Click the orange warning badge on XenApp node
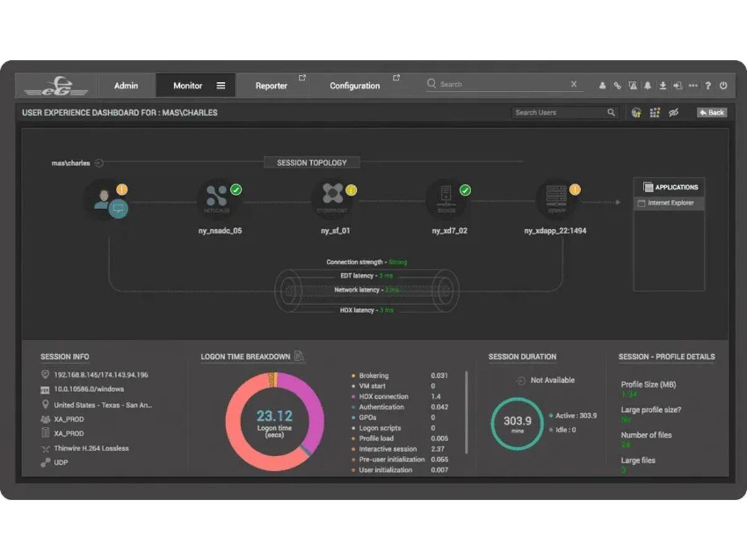The height and width of the screenshot is (560, 747). pos(575,189)
